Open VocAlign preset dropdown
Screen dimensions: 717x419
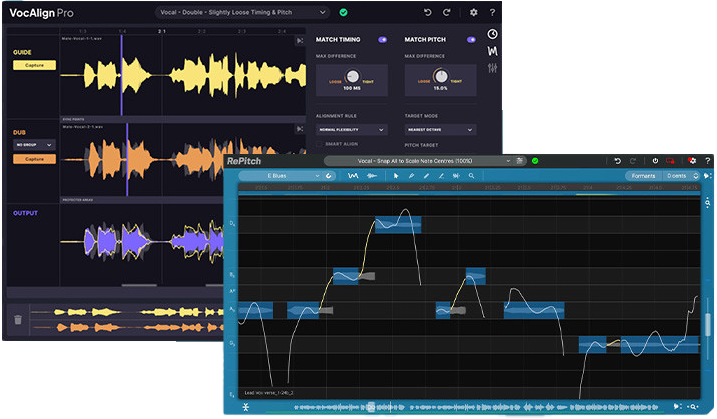(x=242, y=12)
